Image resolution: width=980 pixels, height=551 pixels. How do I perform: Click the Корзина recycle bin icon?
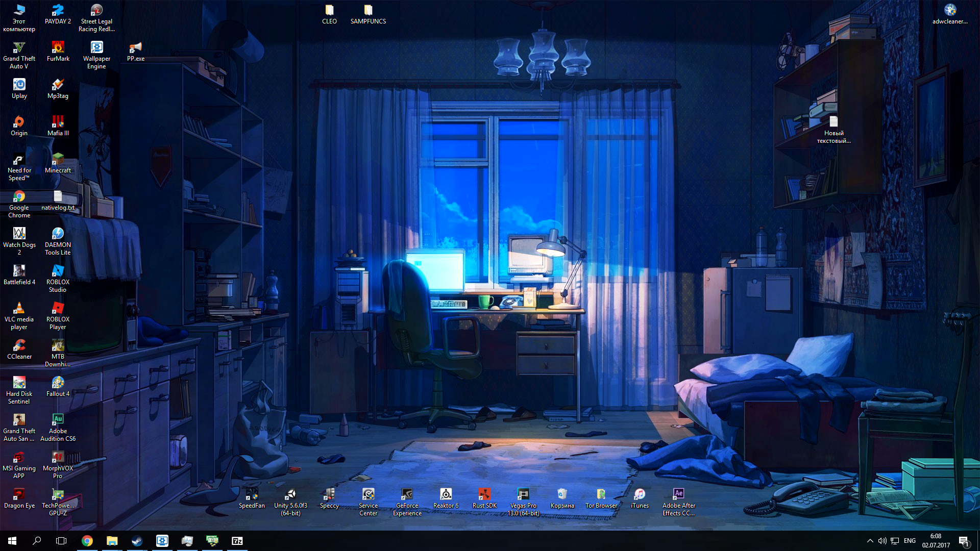tap(562, 498)
